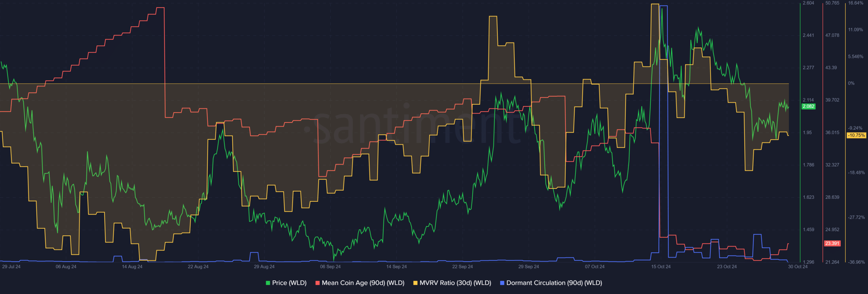Click the red 23.391 coin age badge
The height and width of the screenshot is (294, 868).
point(832,243)
